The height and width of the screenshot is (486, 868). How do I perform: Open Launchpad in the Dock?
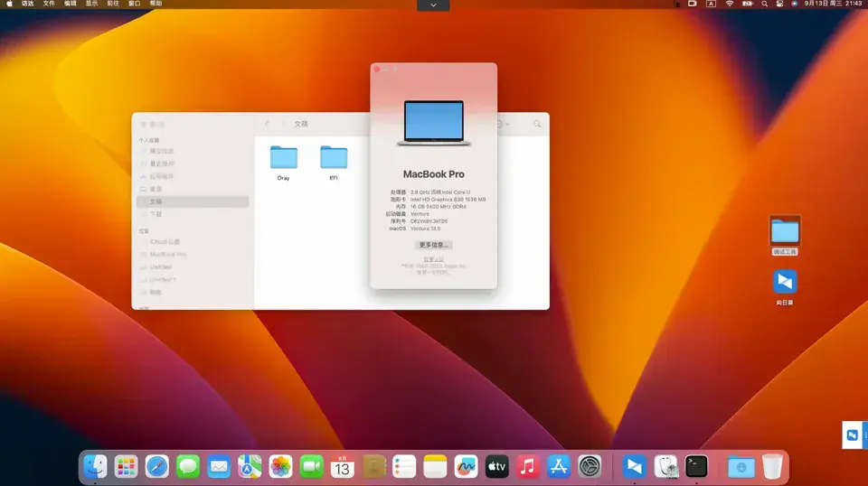(x=127, y=467)
